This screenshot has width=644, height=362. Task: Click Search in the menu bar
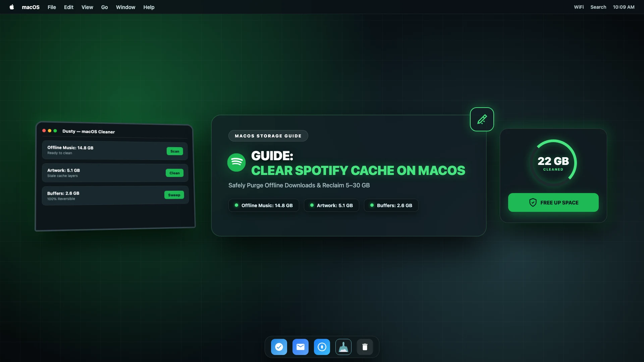(598, 7)
